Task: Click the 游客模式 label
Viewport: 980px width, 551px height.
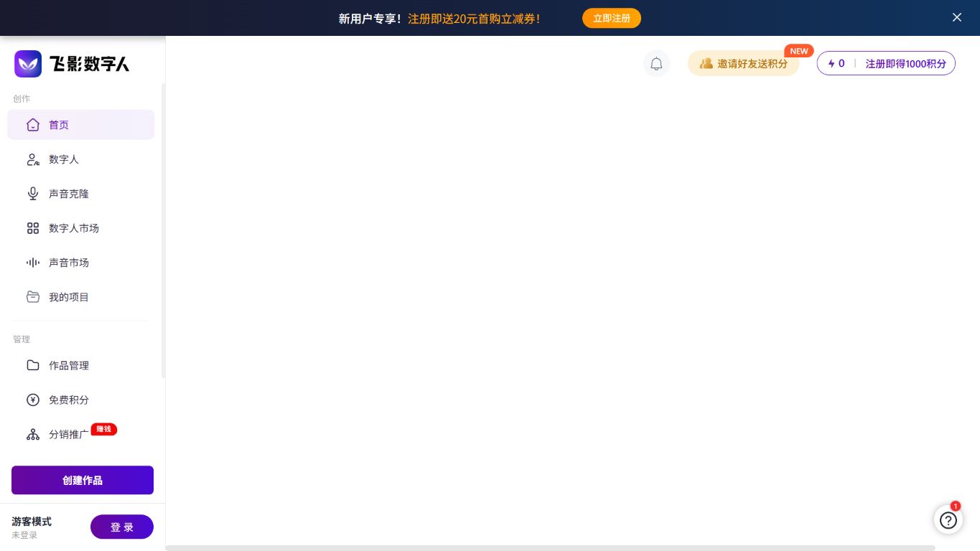Action: pos(32,522)
